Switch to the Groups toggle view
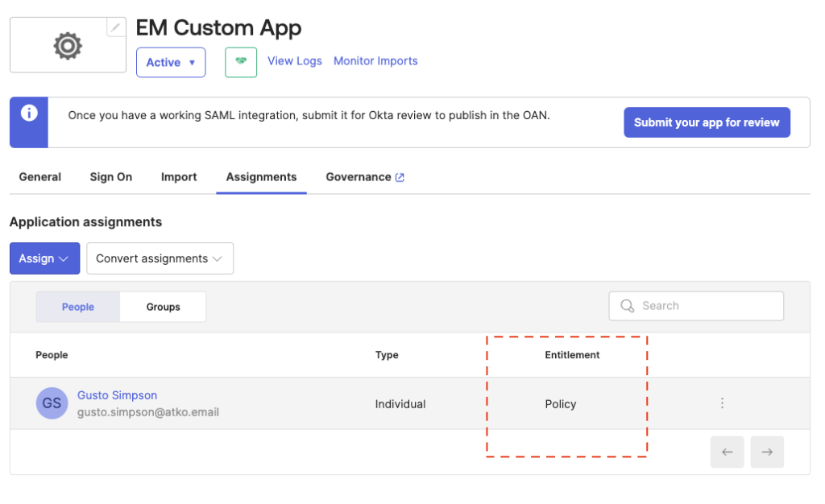The image size is (825, 504). [163, 307]
